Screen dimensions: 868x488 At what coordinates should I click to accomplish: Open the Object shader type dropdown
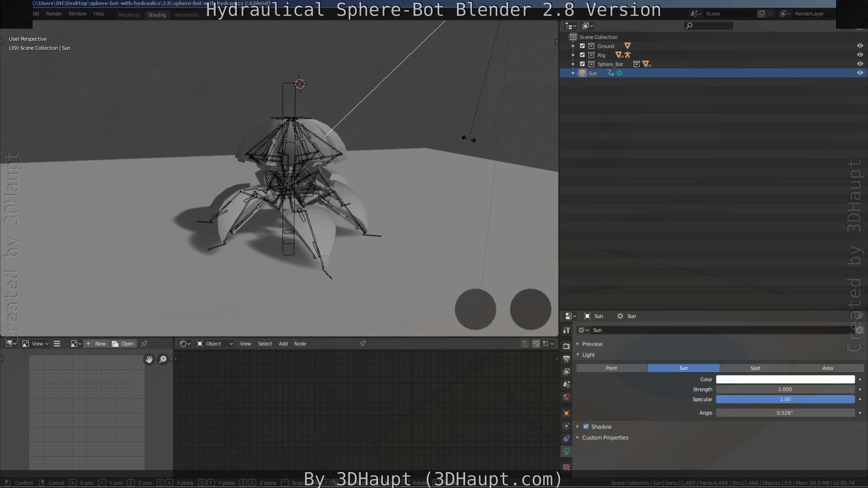(215, 343)
